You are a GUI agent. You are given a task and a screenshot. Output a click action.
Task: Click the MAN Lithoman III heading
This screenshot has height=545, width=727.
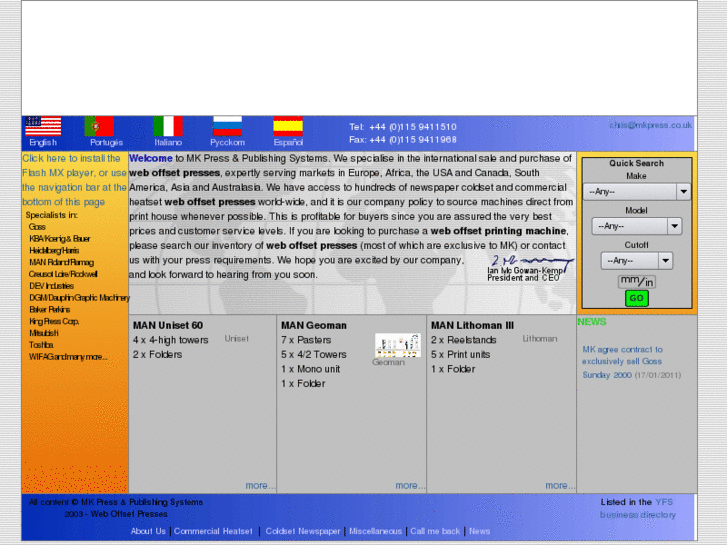[472, 326]
